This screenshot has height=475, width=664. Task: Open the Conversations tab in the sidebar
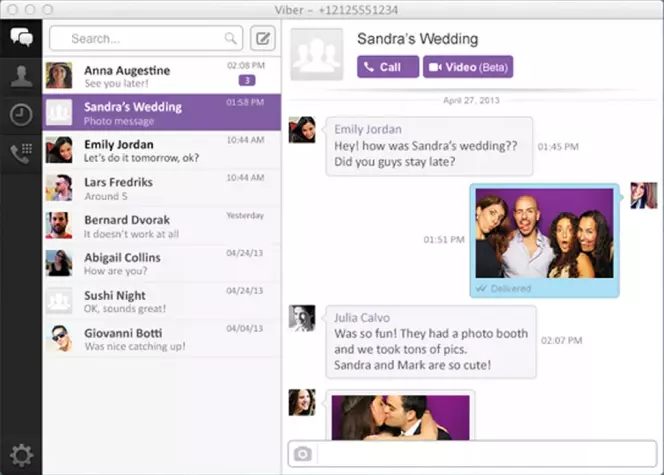(21, 38)
